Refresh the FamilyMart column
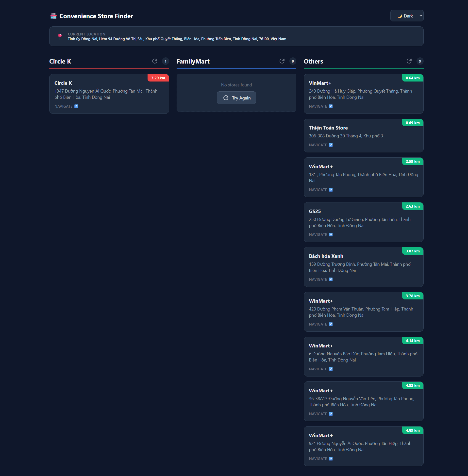Viewport: 468px width, 476px height. [x=282, y=61]
